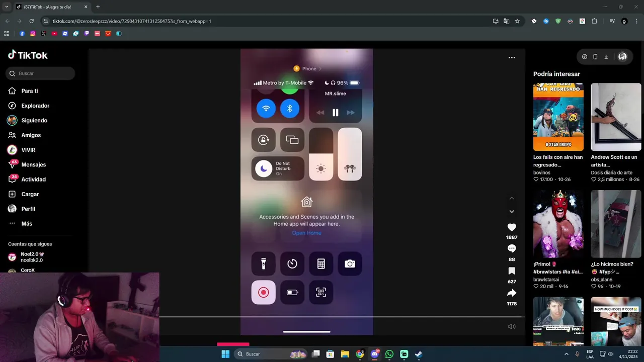Open the Twitch bookmark
The image size is (644, 362).
pyautogui.click(x=87, y=34)
